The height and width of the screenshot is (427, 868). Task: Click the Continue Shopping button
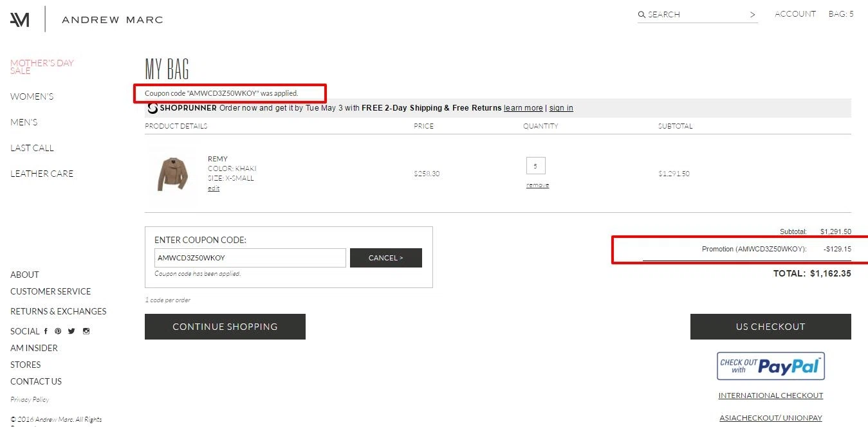(x=225, y=327)
